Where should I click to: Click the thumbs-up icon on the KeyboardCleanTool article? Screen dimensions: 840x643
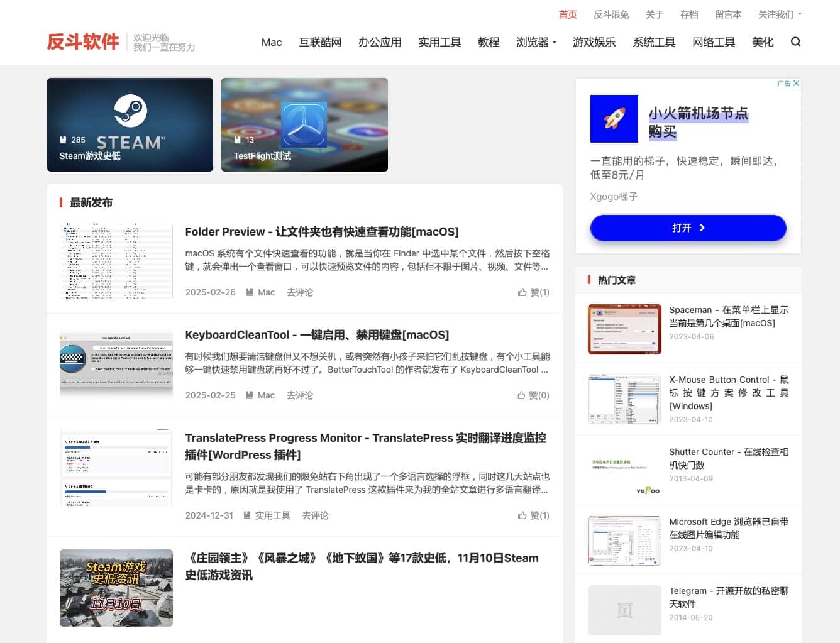pyautogui.click(x=522, y=395)
